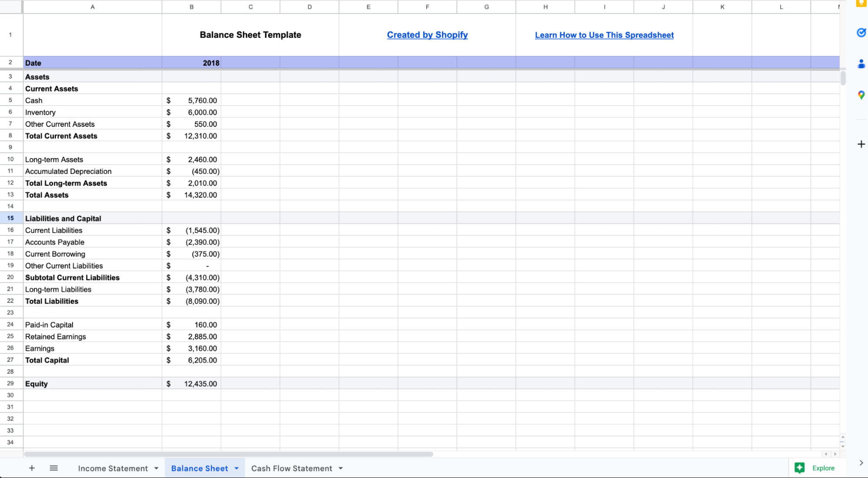Open Google Keep side panel icon

tap(861, 3)
